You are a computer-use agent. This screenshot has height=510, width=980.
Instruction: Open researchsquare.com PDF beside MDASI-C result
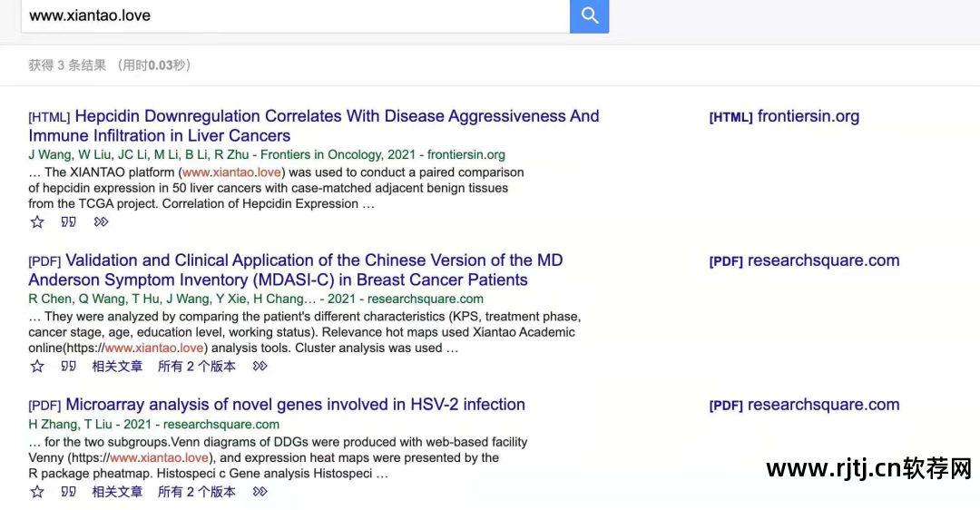tap(804, 260)
